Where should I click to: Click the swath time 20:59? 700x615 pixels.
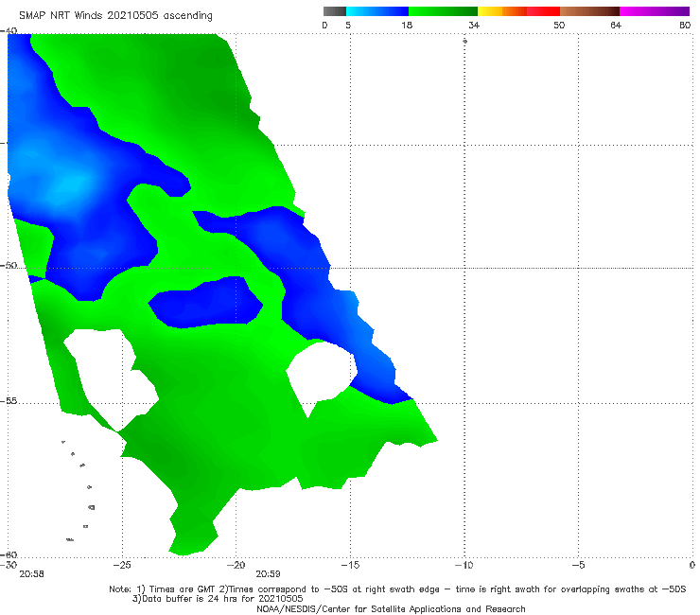click(268, 574)
